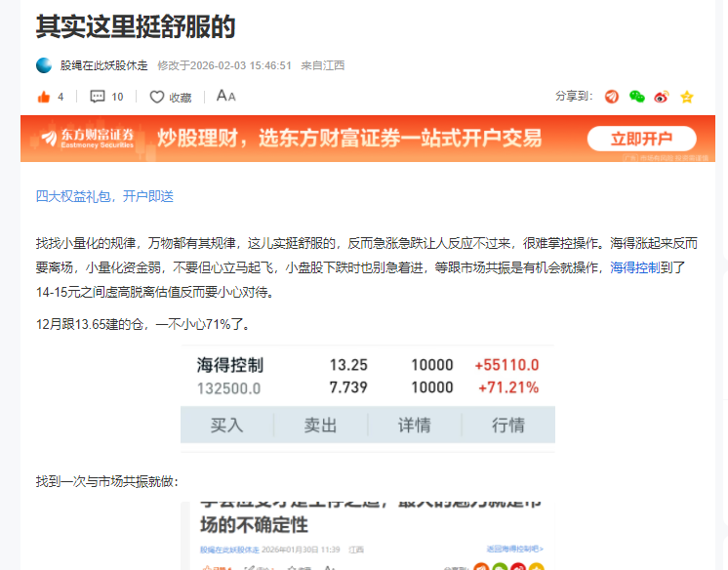This screenshot has height=570, width=728.
Task: Click the author's globe avatar
Action: click(x=44, y=65)
